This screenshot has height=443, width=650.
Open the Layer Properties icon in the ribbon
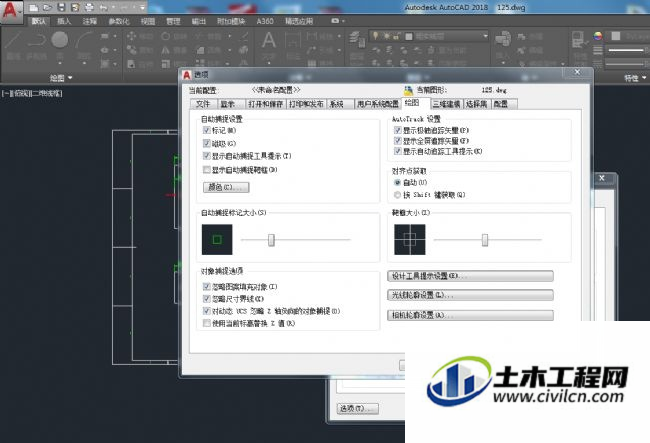click(x=356, y=39)
